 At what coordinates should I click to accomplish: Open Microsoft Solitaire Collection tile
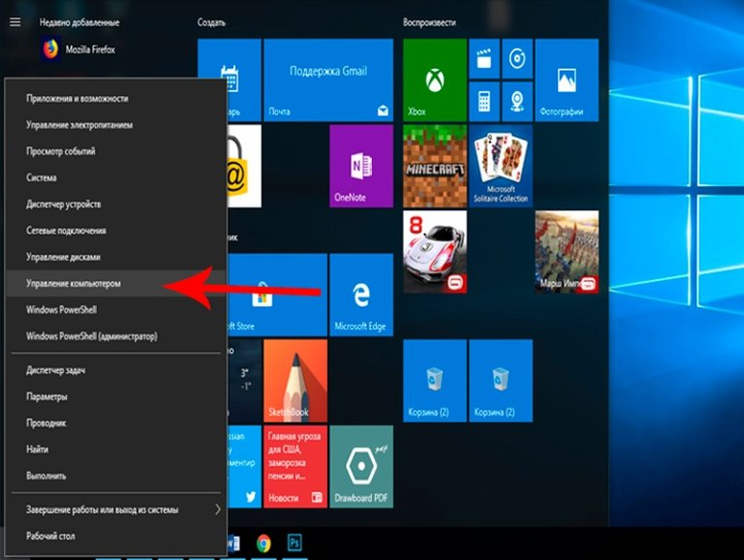click(x=500, y=166)
